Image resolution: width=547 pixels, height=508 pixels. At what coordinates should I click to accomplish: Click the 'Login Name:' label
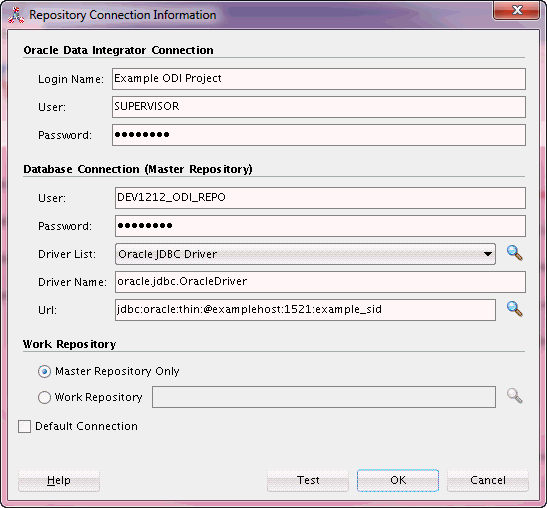coord(71,79)
